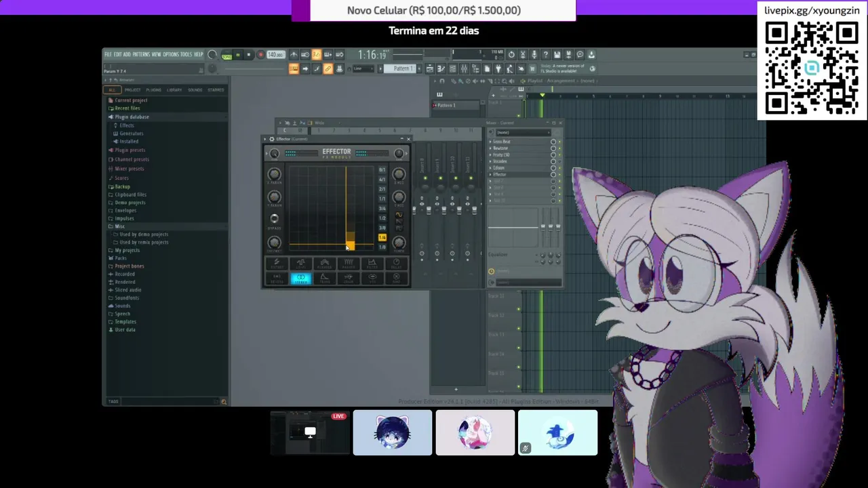Viewport: 868px width, 488px height.
Task: Open the Piano roll view icon
Action: click(x=441, y=68)
